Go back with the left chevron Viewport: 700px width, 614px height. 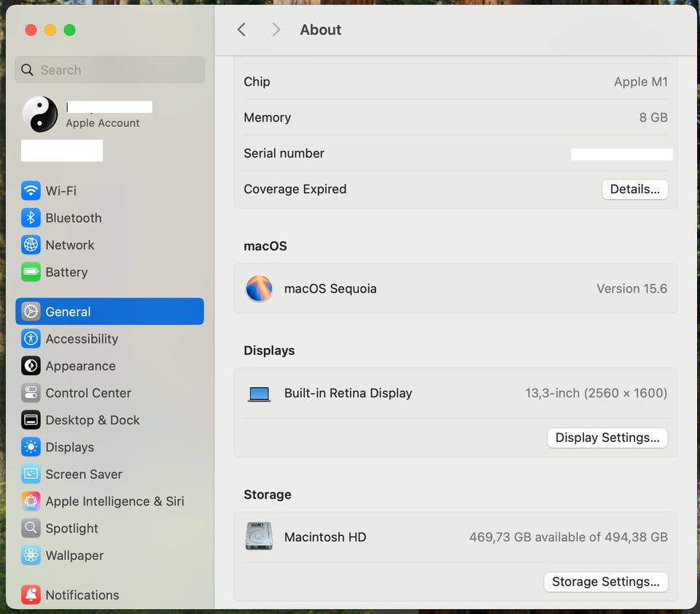[x=241, y=30]
